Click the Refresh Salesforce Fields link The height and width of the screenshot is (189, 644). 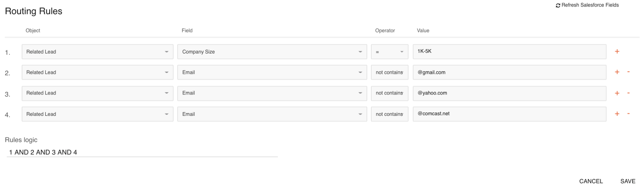click(x=590, y=5)
